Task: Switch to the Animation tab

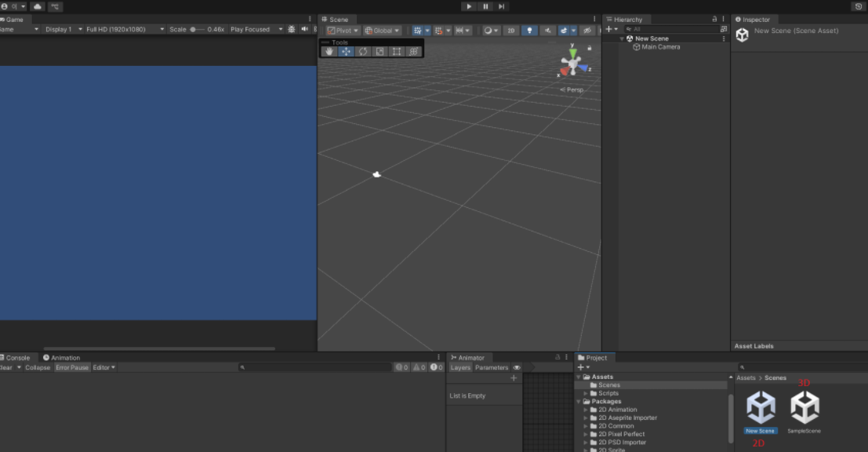Action: (61, 357)
